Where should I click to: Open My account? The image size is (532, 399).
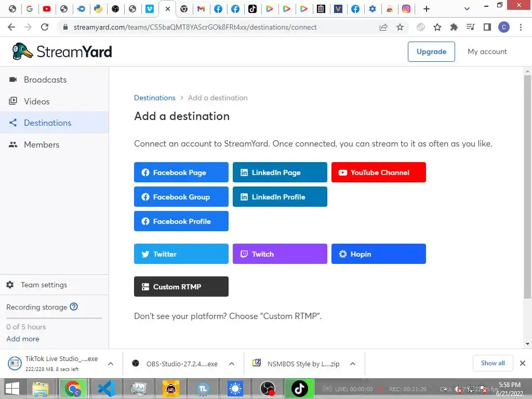[487, 51]
